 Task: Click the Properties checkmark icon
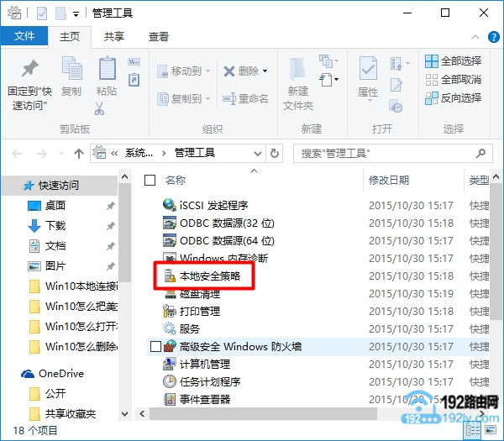coord(368,68)
